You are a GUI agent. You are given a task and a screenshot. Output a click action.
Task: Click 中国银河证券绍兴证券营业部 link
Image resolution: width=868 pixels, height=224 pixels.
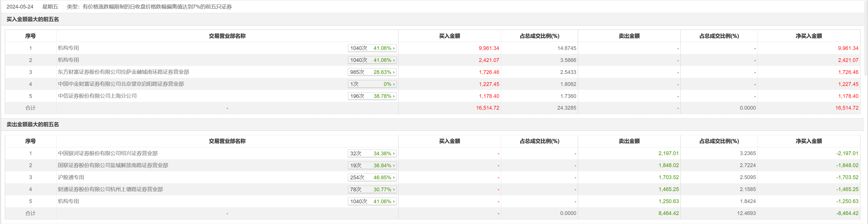pos(108,153)
